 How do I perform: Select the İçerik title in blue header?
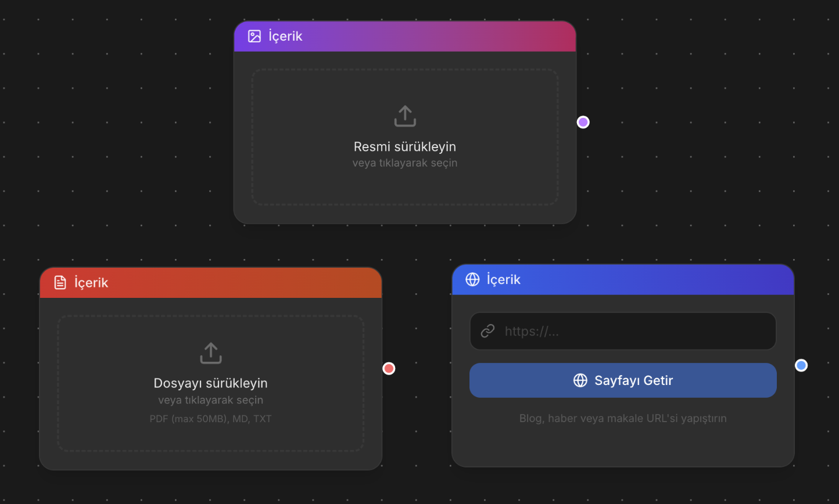503,279
